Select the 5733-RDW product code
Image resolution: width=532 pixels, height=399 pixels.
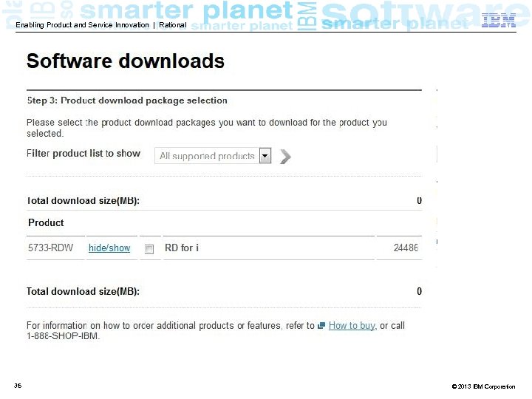pos(50,248)
